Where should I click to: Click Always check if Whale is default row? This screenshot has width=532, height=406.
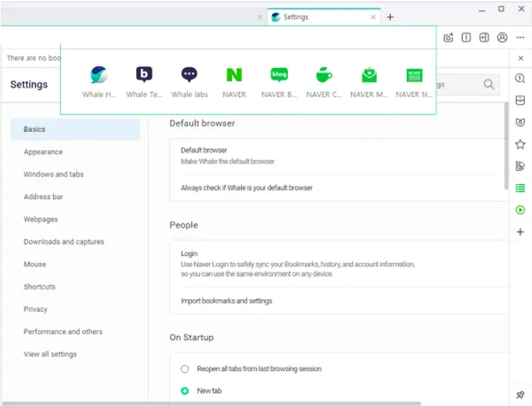click(339, 188)
